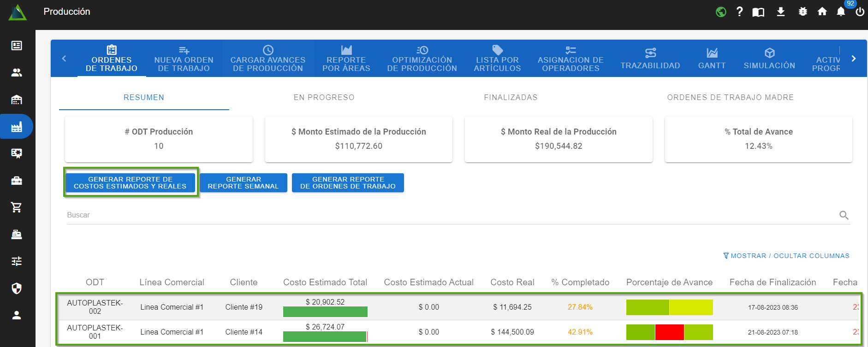Click the home icon in header
The image size is (868, 347).
tap(822, 12)
